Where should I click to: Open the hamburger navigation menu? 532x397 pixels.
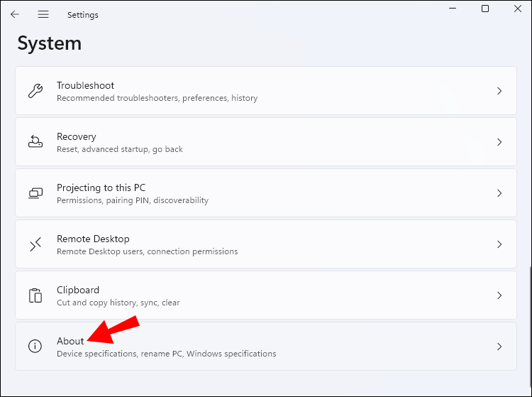pyautogui.click(x=43, y=14)
